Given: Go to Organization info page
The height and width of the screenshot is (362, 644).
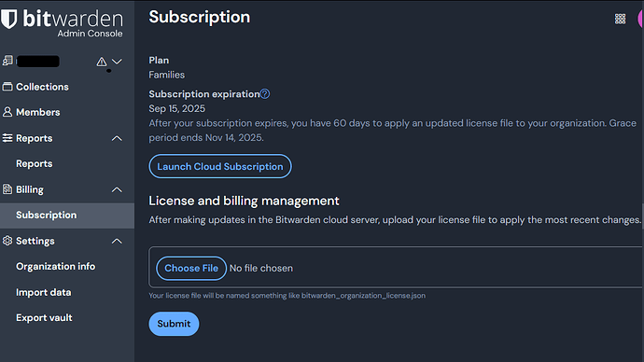Looking at the screenshot, I should 55,267.
